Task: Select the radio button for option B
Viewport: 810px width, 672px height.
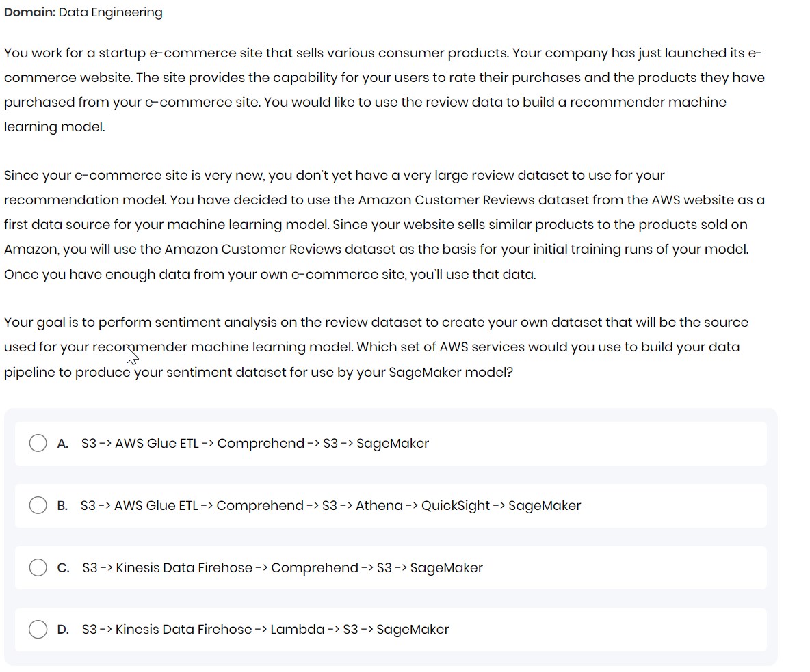Action: point(38,506)
